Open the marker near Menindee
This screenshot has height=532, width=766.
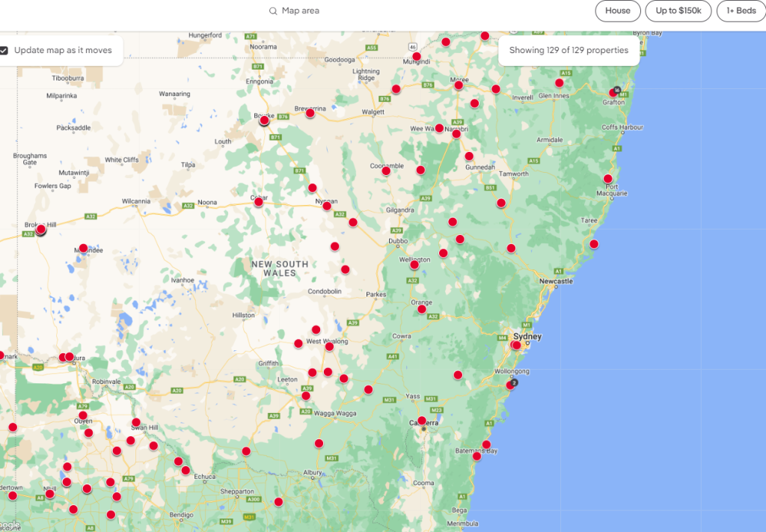83,248
